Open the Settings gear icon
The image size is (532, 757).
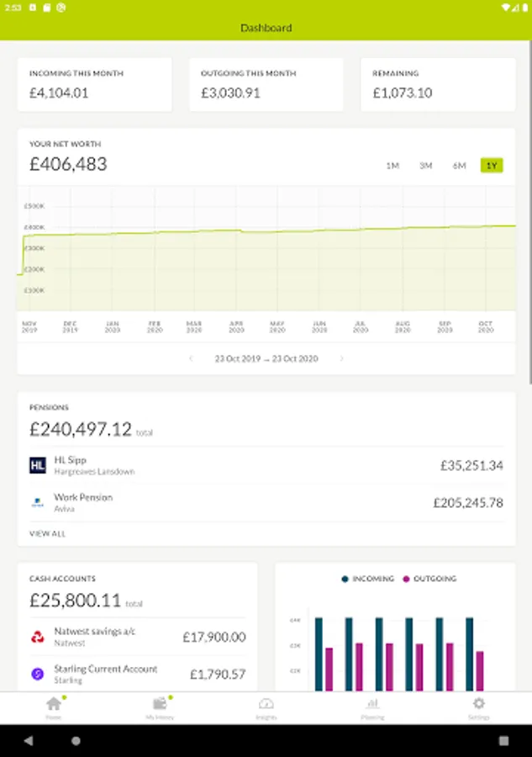tap(478, 704)
